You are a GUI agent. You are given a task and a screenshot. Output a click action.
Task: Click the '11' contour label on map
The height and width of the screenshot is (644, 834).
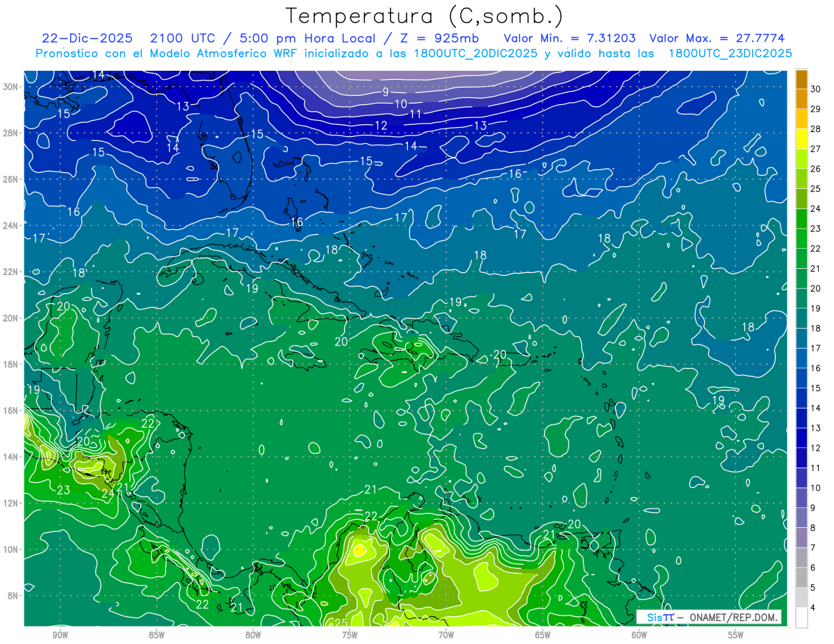415,114
